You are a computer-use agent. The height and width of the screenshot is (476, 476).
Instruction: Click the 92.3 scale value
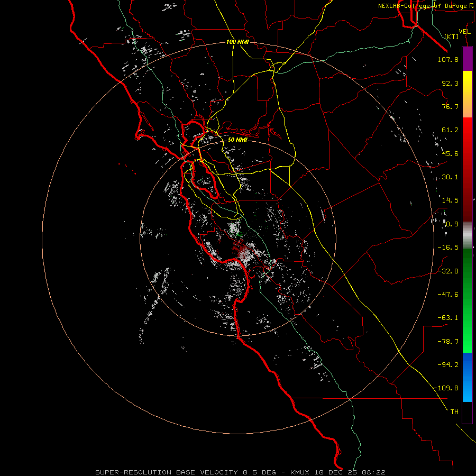pos(450,83)
